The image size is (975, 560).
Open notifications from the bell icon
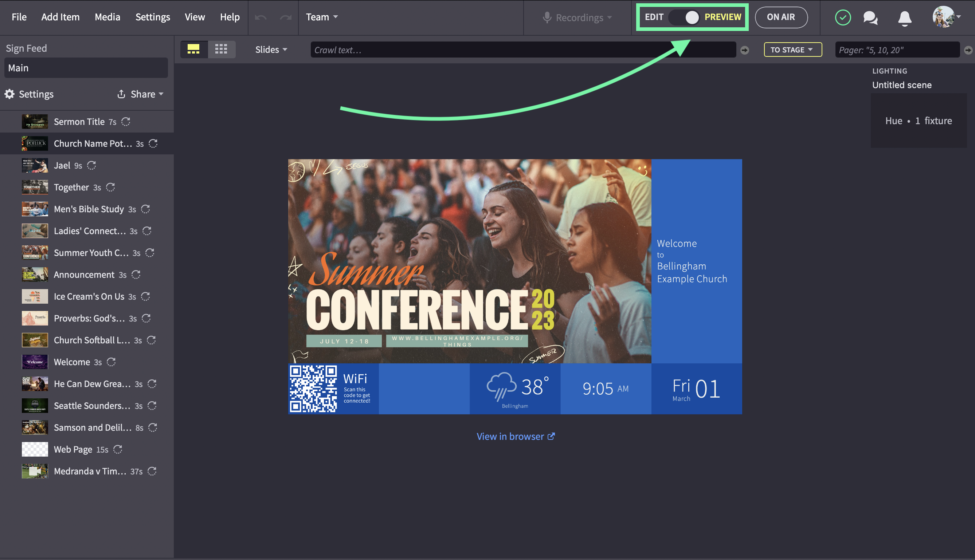[x=904, y=17]
